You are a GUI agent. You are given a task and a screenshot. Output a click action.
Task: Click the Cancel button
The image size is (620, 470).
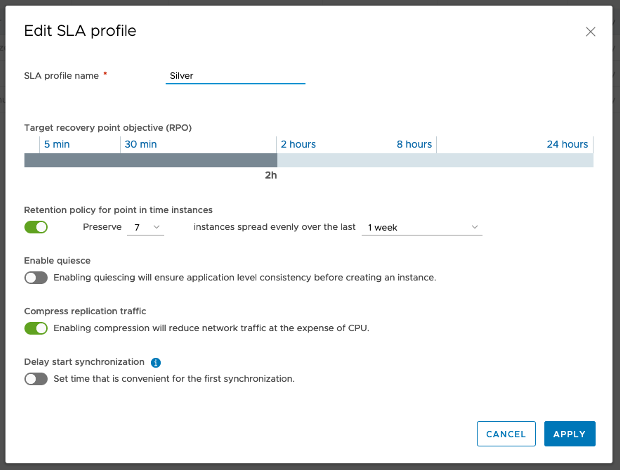pos(506,434)
